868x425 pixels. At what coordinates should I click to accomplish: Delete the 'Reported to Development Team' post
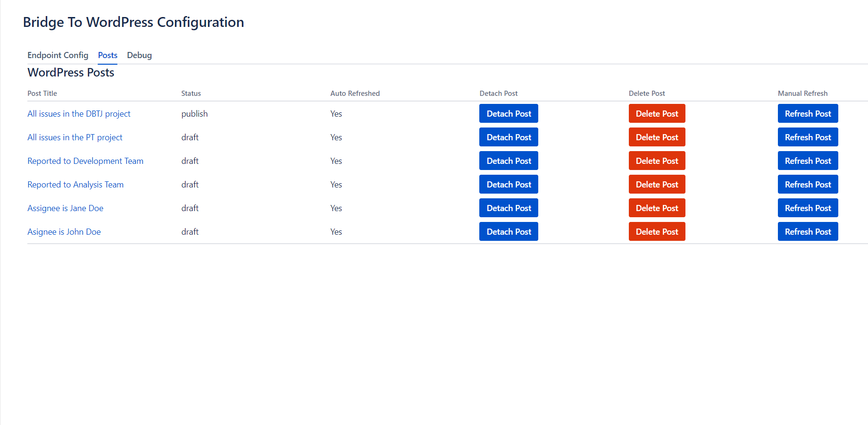pos(657,161)
